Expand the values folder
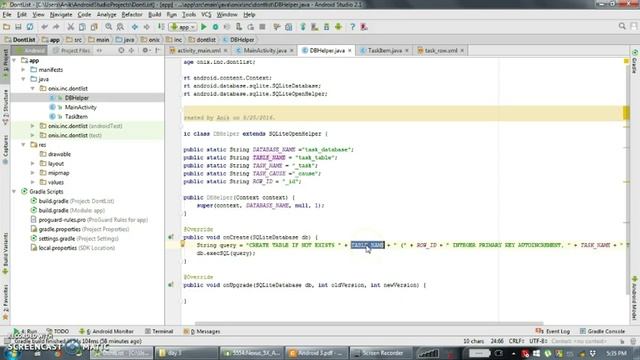Image resolution: width=640 pixels, height=360 pixels. point(33,182)
